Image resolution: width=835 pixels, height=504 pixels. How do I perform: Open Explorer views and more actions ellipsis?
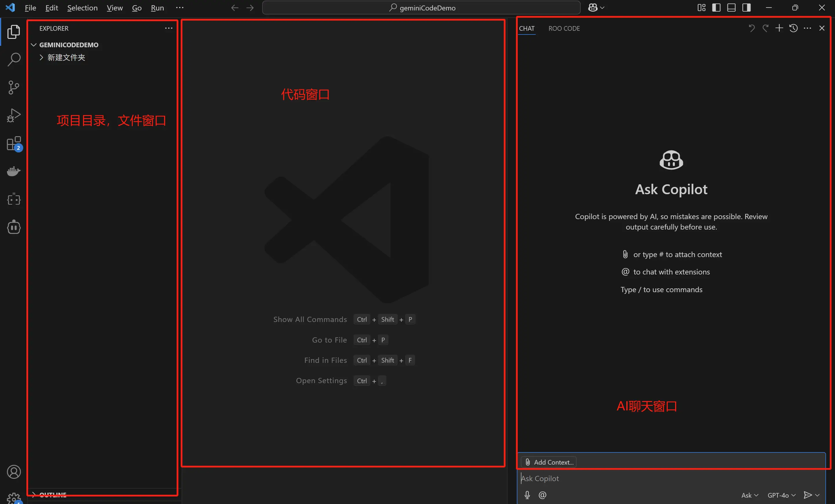(x=169, y=28)
